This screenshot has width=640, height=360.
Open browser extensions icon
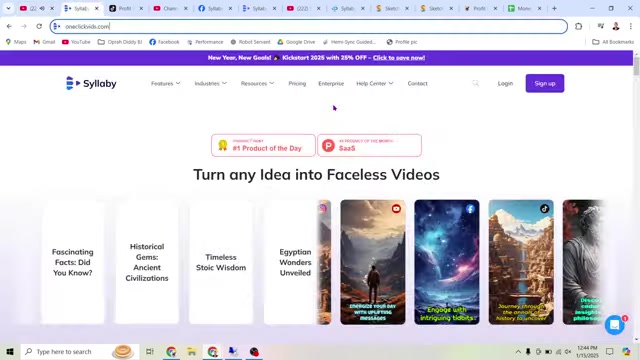578,27
